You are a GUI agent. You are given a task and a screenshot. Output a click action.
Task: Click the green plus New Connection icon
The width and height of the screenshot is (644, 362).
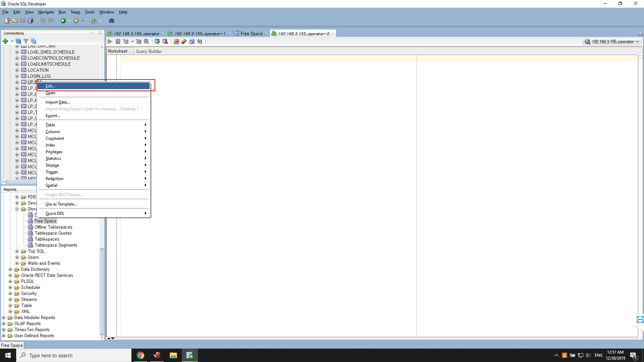pos(5,41)
